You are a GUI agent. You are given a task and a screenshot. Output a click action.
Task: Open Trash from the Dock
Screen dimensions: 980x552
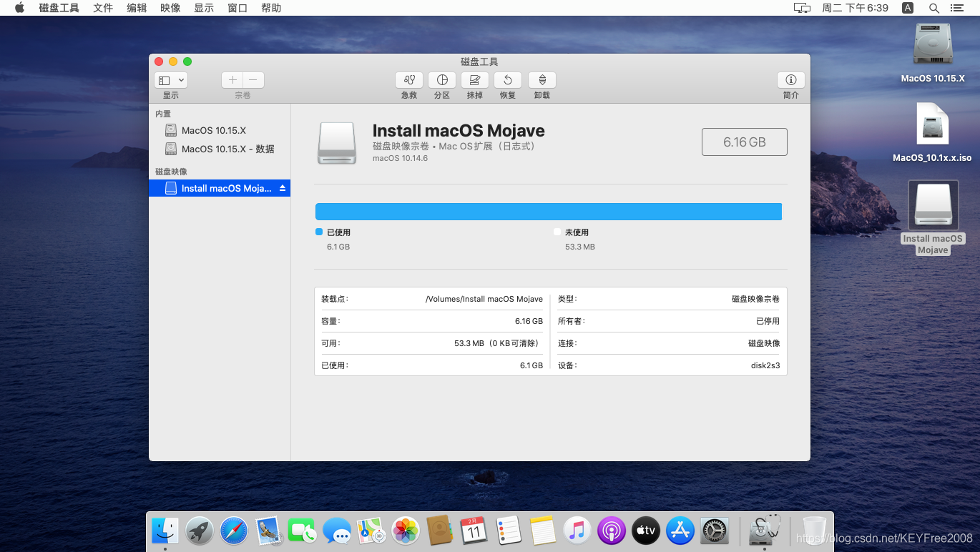(815, 531)
